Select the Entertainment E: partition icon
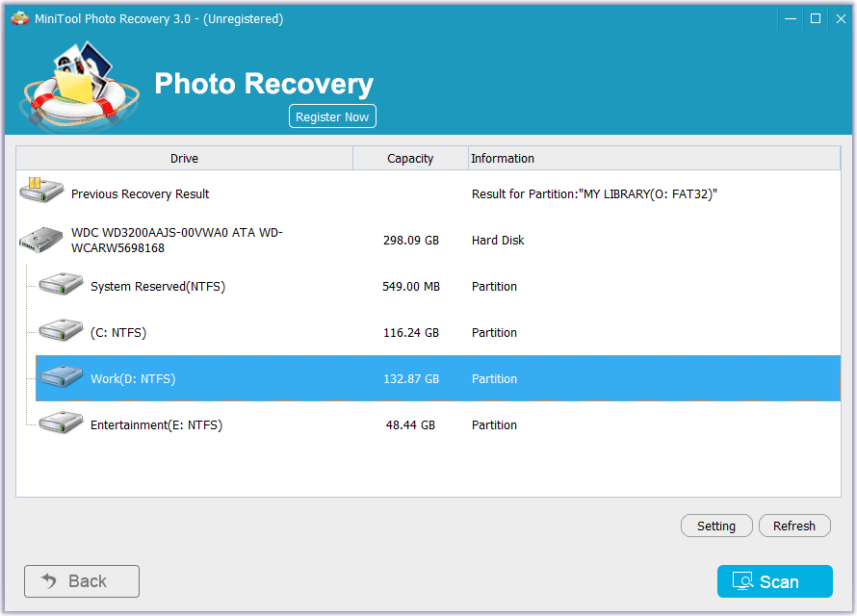 tap(61, 423)
